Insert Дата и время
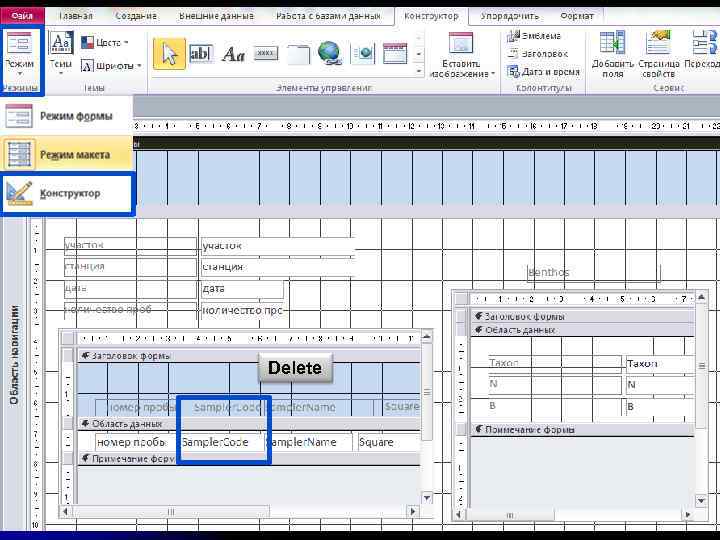The height and width of the screenshot is (540, 720). click(543, 72)
